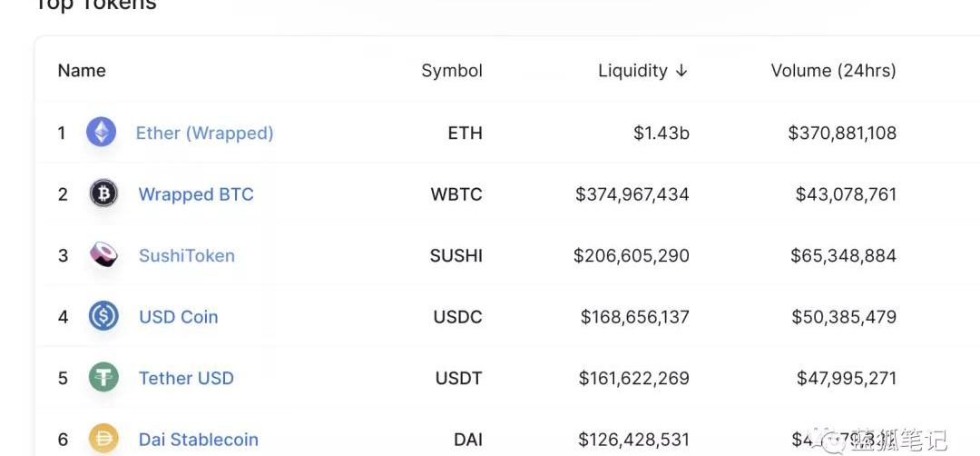Open the Ether (Wrapped) token link

(205, 134)
